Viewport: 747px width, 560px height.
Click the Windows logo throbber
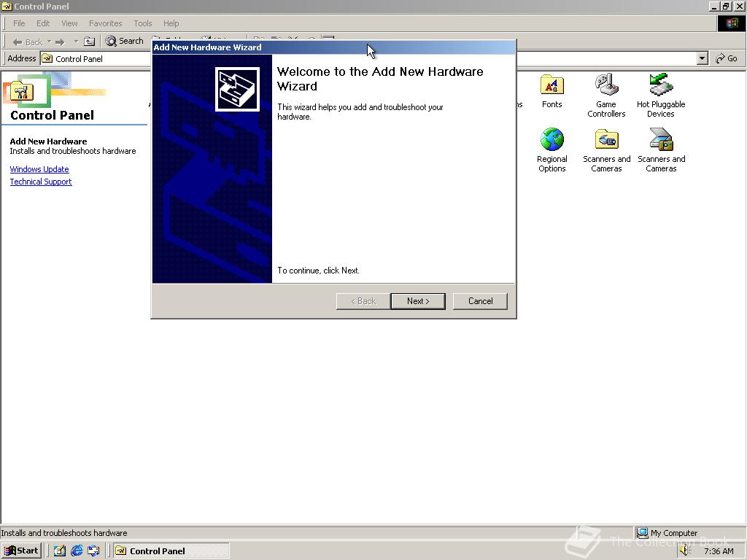[x=731, y=23]
